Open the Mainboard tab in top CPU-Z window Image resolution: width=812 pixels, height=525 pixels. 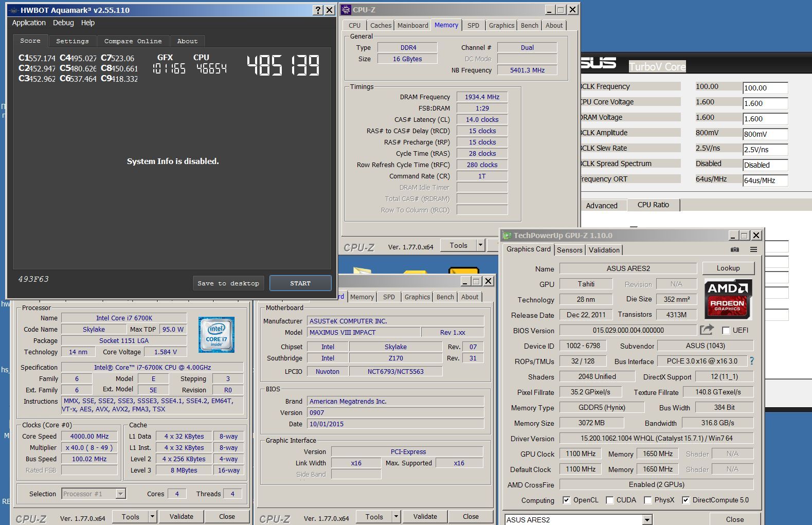[x=412, y=25]
